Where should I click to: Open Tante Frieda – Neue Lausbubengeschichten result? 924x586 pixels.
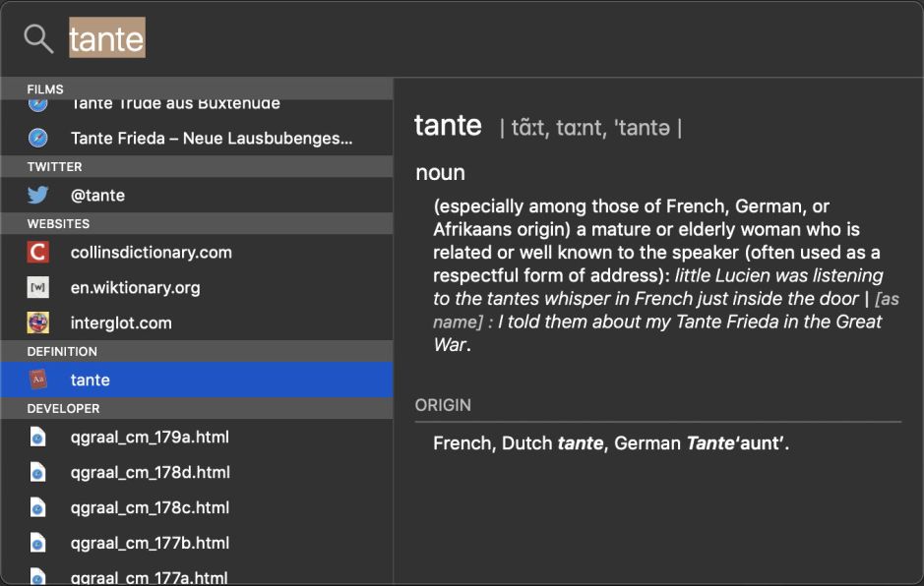coord(211,138)
